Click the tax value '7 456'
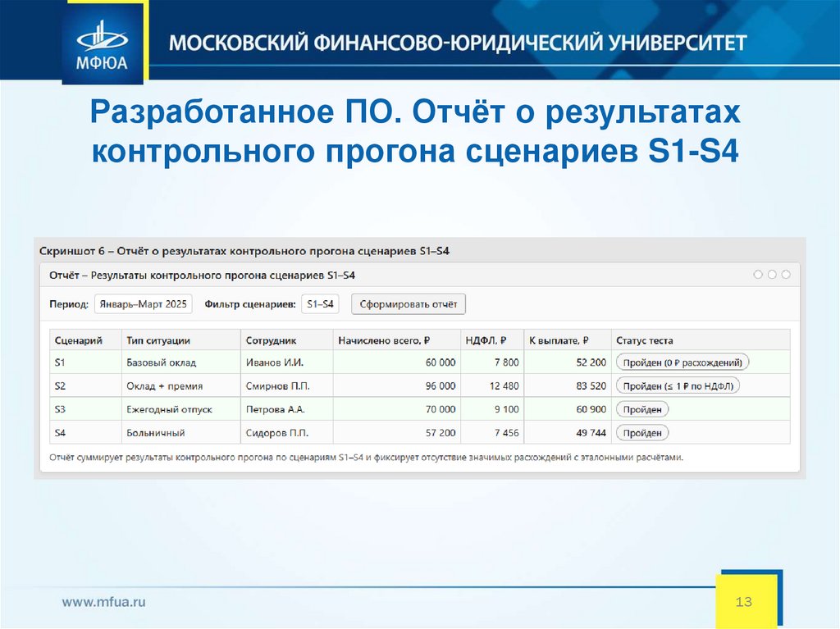This screenshot has width=840, height=629. 507,433
